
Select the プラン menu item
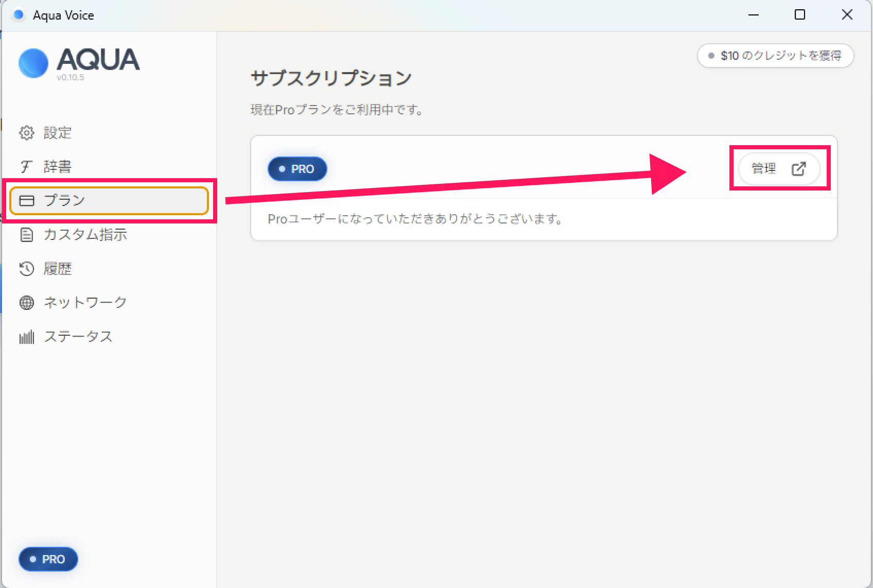tap(64, 200)
